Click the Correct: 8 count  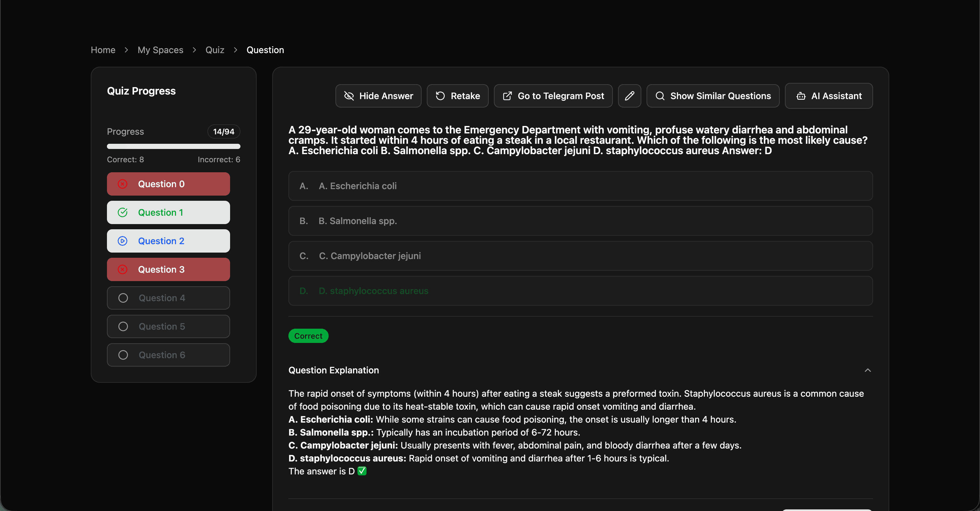coord(125,160)
